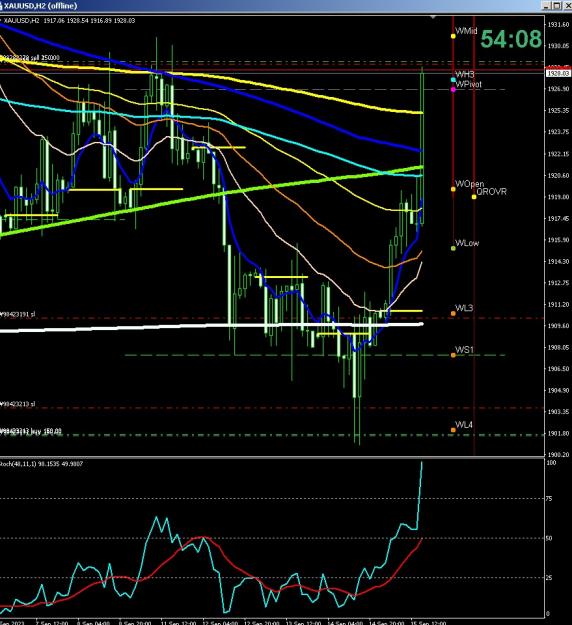572x625 pixels.
Task: Click the orange WOpen level marker
Action: click(x=453, y=189)
